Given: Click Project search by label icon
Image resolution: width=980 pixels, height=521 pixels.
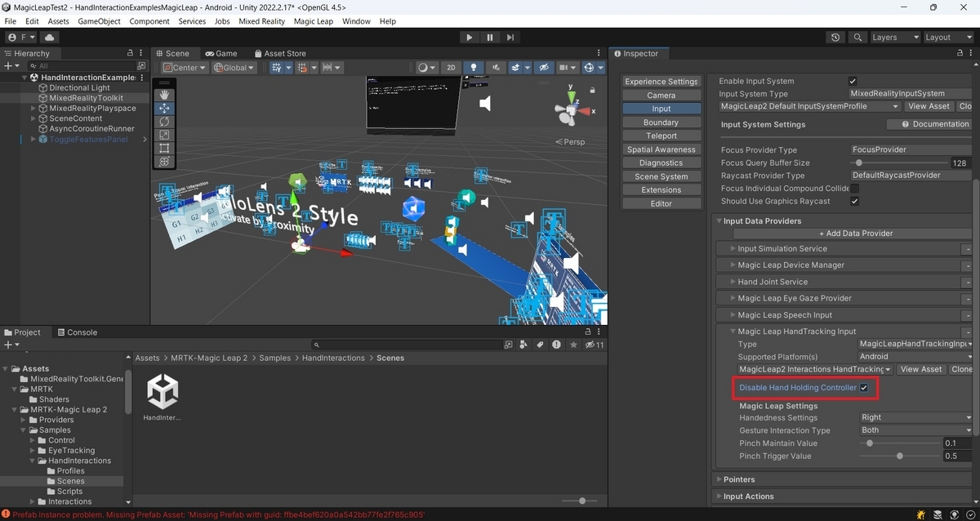Looking at the screenshot, I should [539, 345].
